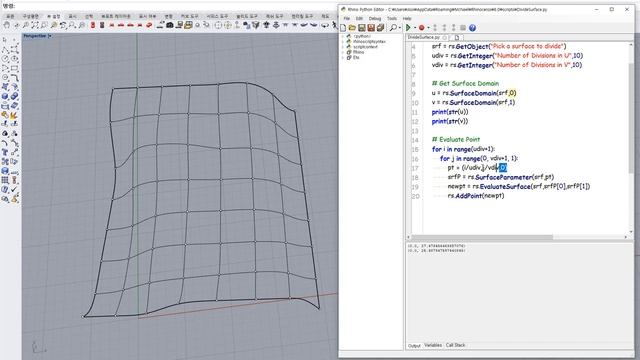
Task: Switch to the Variables tab
Action: [433, 345]
